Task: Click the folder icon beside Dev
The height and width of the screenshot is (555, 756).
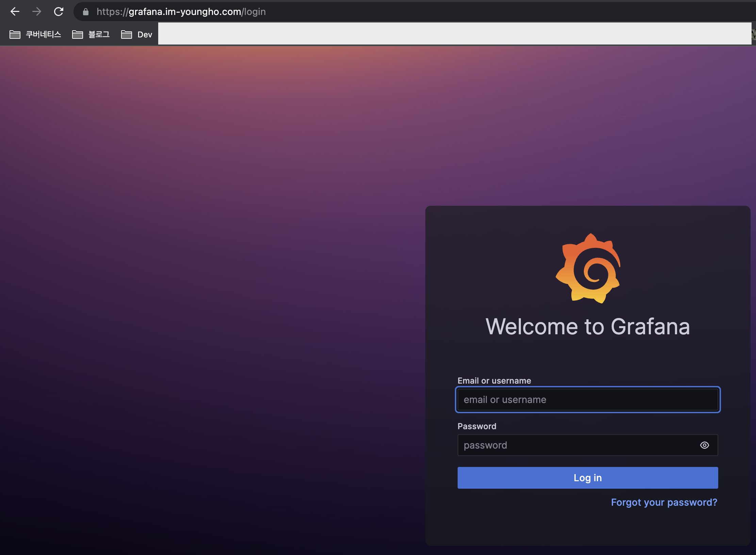Action: pyautogui.click(x=127, y=34)
